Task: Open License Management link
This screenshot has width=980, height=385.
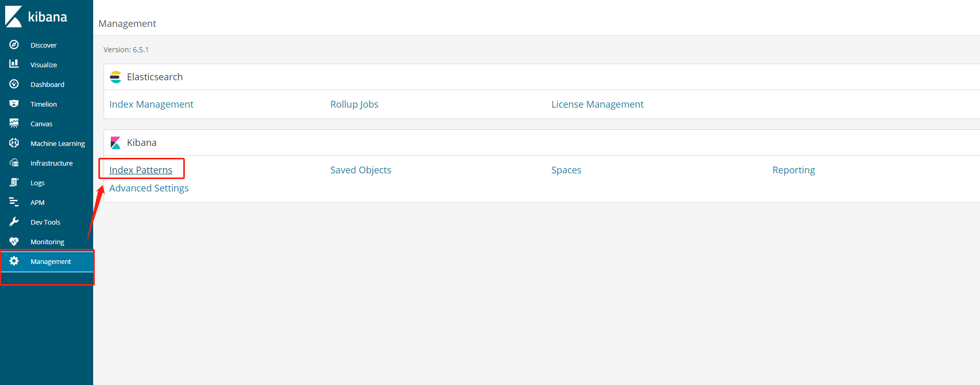Action: (597, 104)
